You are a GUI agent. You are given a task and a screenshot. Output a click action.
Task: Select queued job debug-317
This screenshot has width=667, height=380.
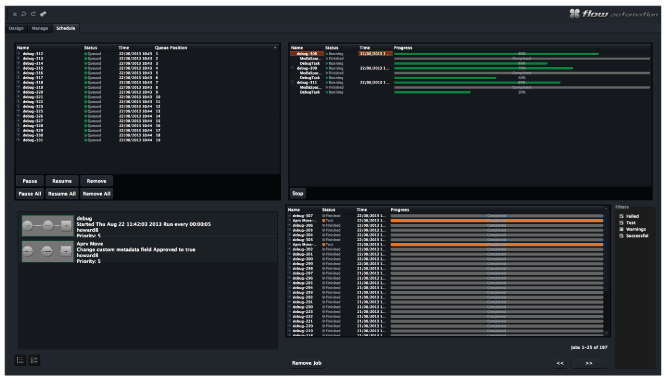(33, 77)
